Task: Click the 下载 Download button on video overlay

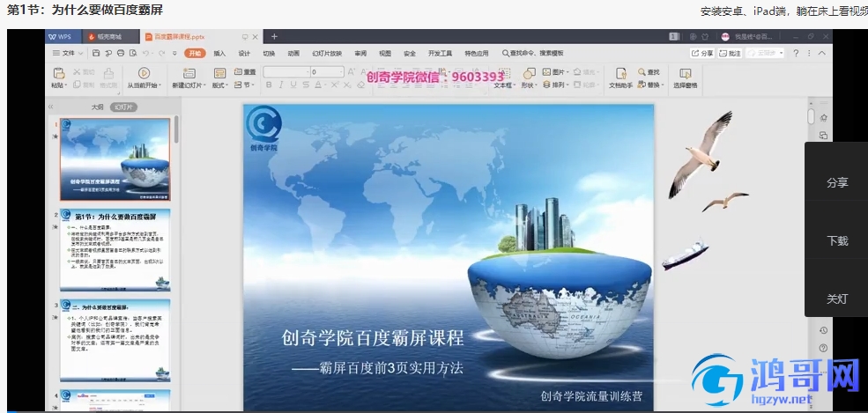Action: click(837, 240)
